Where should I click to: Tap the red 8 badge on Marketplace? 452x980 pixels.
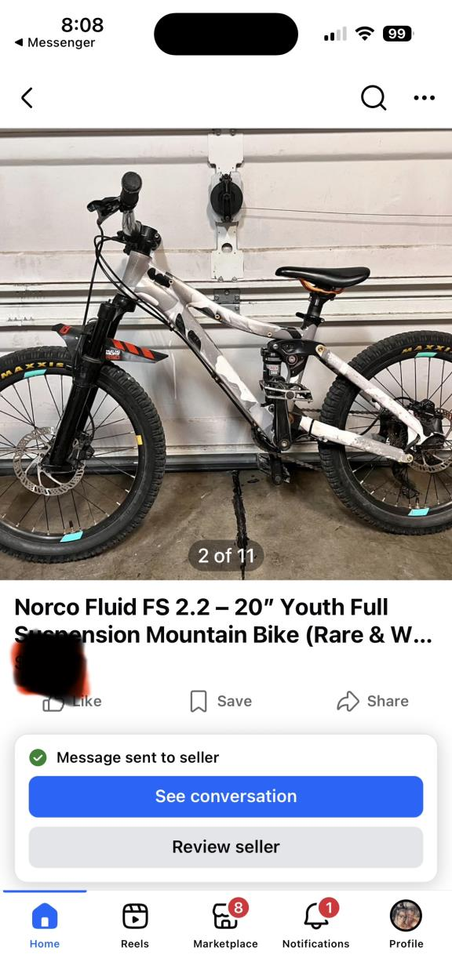pyautogui.click(x=239, y=909)
